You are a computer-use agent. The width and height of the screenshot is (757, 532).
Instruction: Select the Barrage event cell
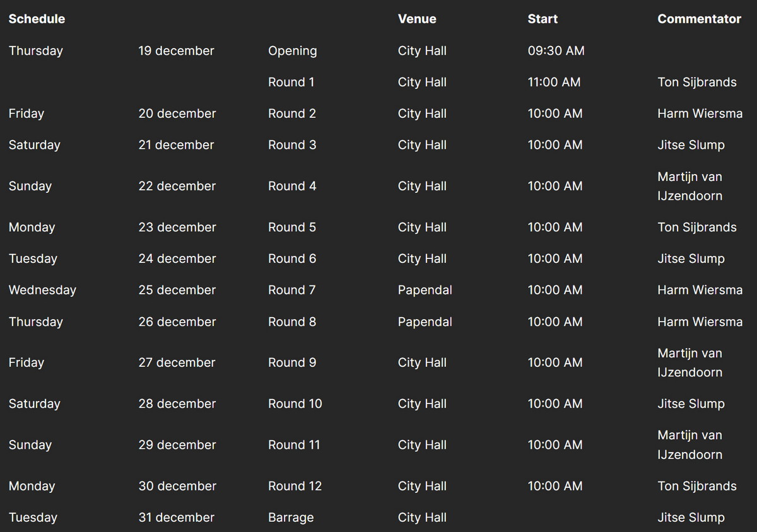point(291,518)
